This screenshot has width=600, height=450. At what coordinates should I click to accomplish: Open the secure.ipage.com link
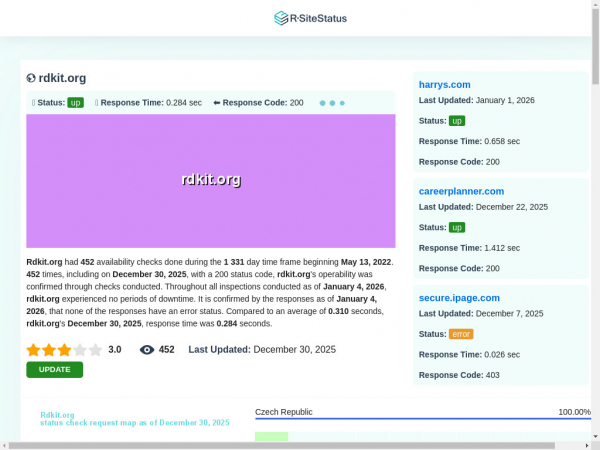pos(459,298)
